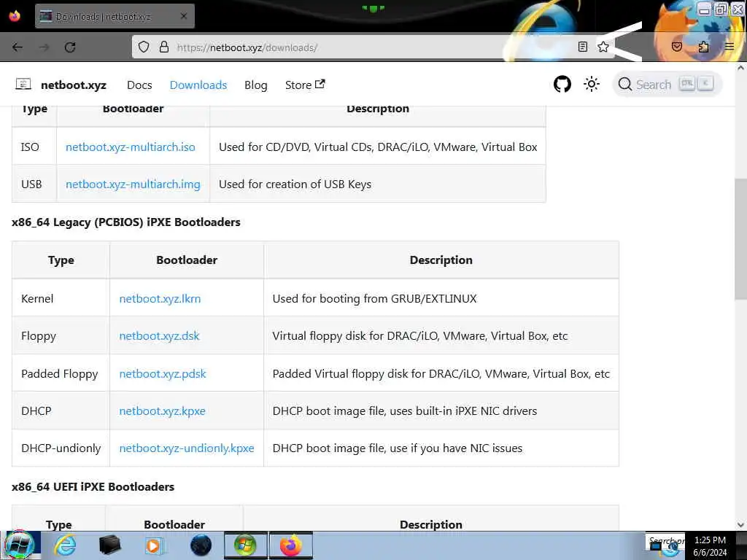Switch to the Windows flag taskbar app
This screenshot has height=560, width=747.
pyautogui.click(x=245, y=545)
